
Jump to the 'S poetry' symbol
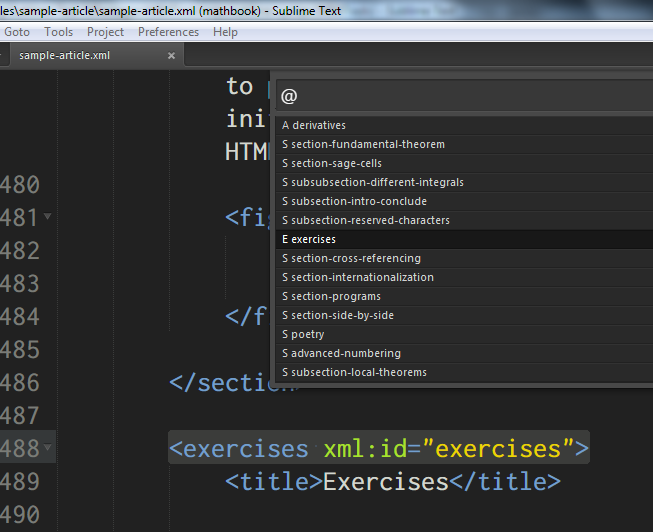464,335
